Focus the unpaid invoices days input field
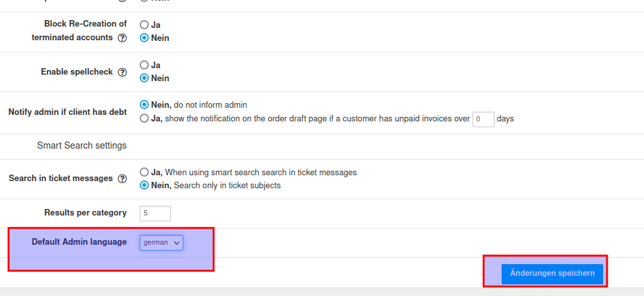Screen dimensions: 644x296 483,119
